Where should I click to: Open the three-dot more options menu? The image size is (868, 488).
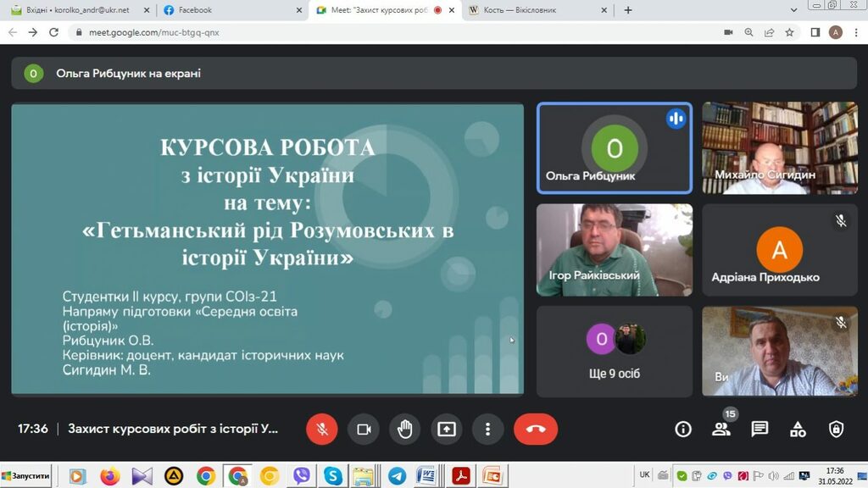[487, 429]
